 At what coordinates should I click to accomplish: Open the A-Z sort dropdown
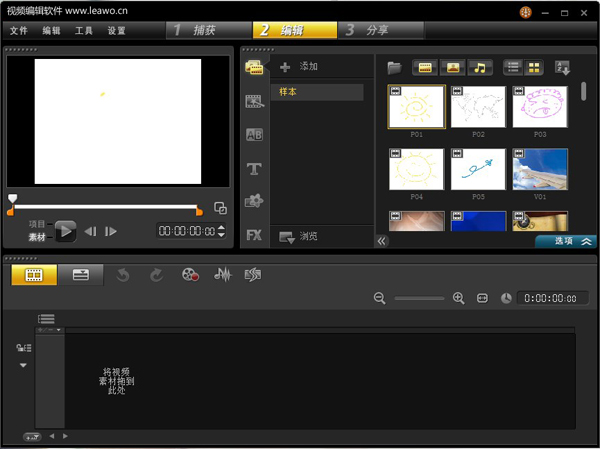point(562,68)
